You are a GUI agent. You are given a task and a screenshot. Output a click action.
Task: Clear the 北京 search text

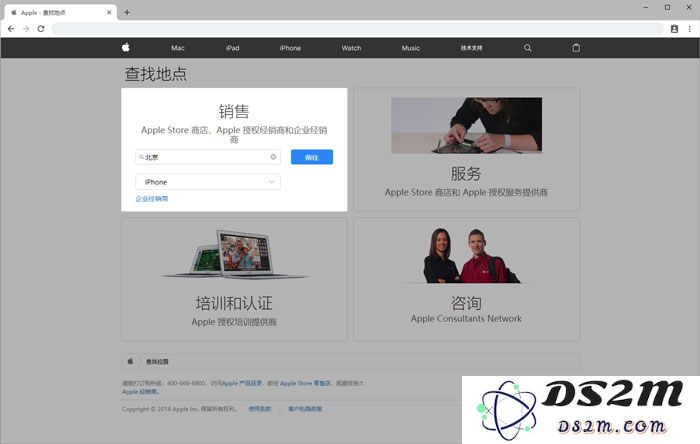(273, 157)
